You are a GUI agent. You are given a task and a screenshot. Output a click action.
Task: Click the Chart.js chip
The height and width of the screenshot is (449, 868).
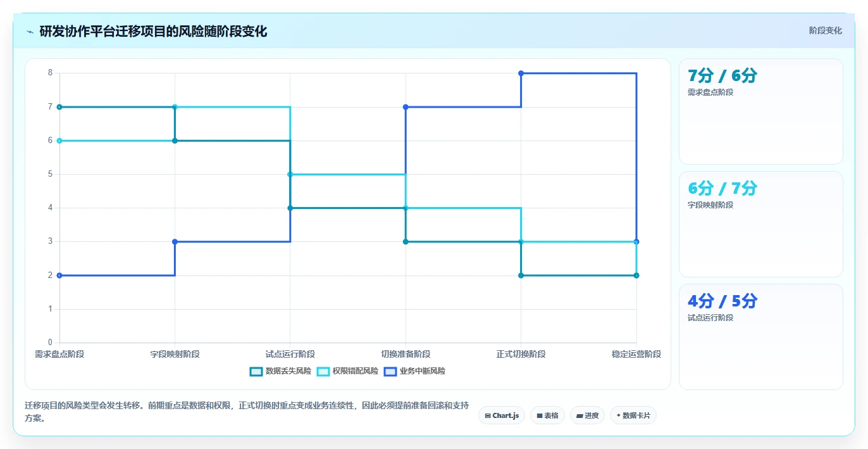[x=502, y=415]
